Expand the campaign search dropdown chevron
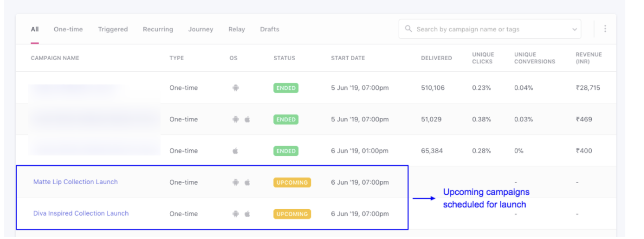 point(574,29)
